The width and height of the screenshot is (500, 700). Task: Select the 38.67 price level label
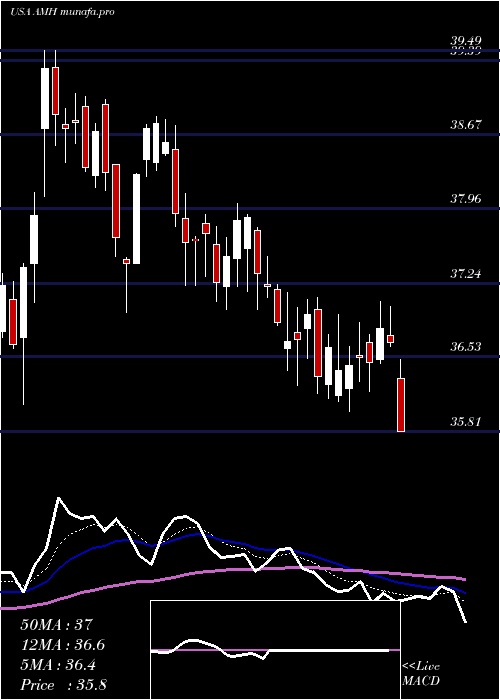[466, 124]
